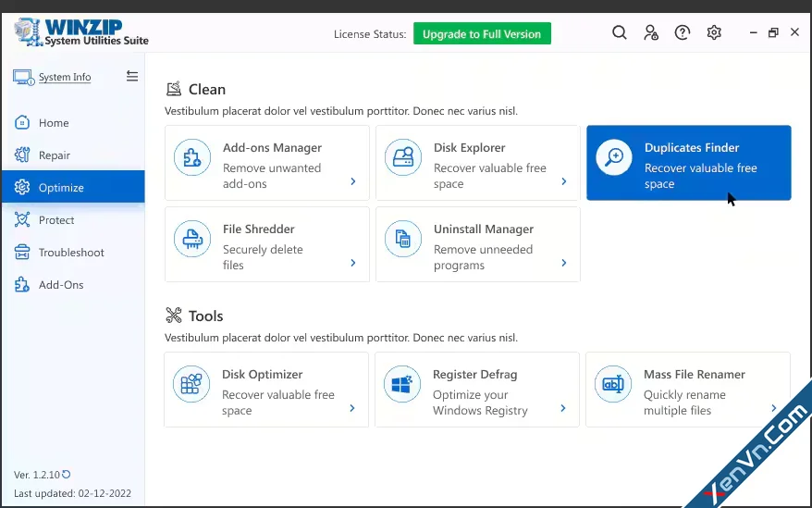Click the Clean section broom icon

pos(174,89)
